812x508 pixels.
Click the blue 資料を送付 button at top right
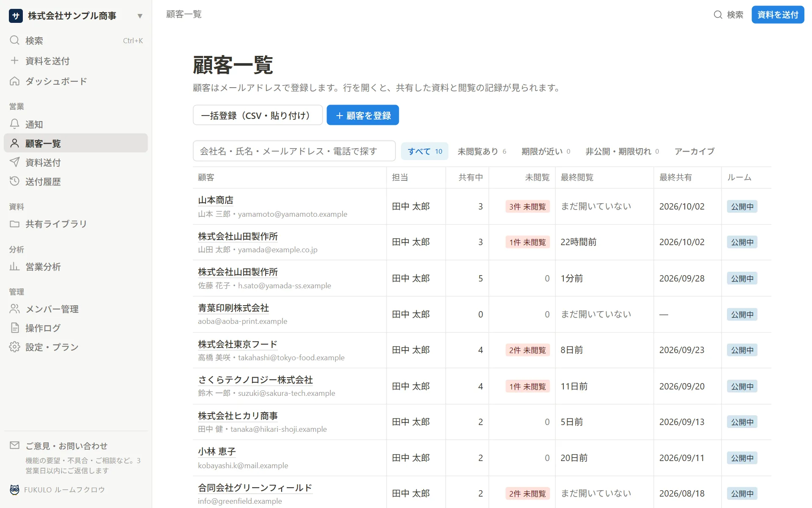point(777,15)
